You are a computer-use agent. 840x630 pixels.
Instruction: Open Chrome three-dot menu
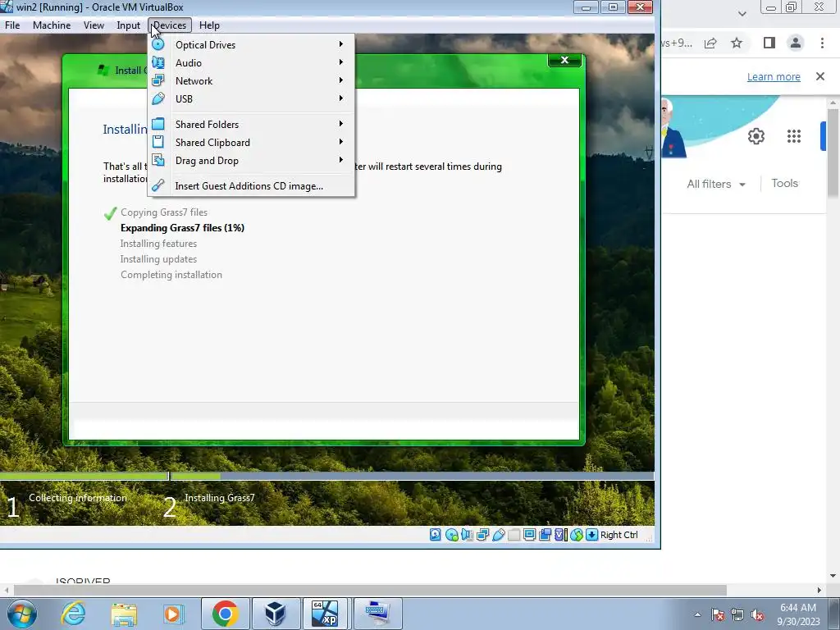[x=822, y=43]
